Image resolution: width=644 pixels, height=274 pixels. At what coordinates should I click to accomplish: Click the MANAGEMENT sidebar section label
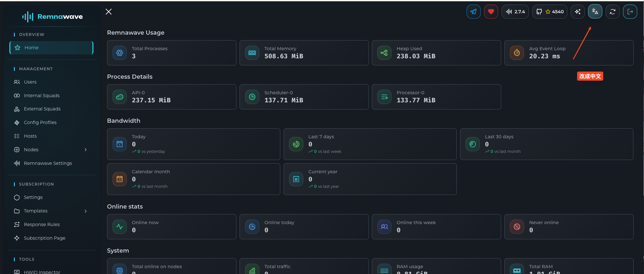[x=36, y=69]
